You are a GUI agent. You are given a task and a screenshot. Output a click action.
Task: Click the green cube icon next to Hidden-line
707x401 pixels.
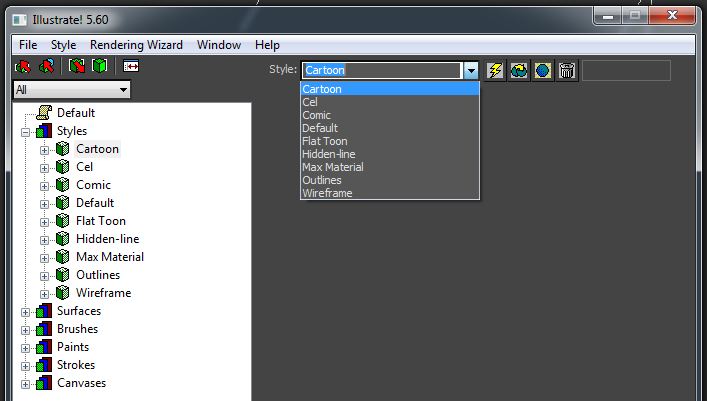(x=63, y=239)
